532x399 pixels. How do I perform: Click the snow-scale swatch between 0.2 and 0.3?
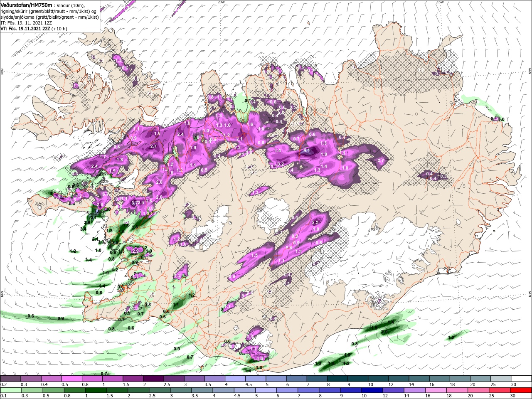click(10, 379)
